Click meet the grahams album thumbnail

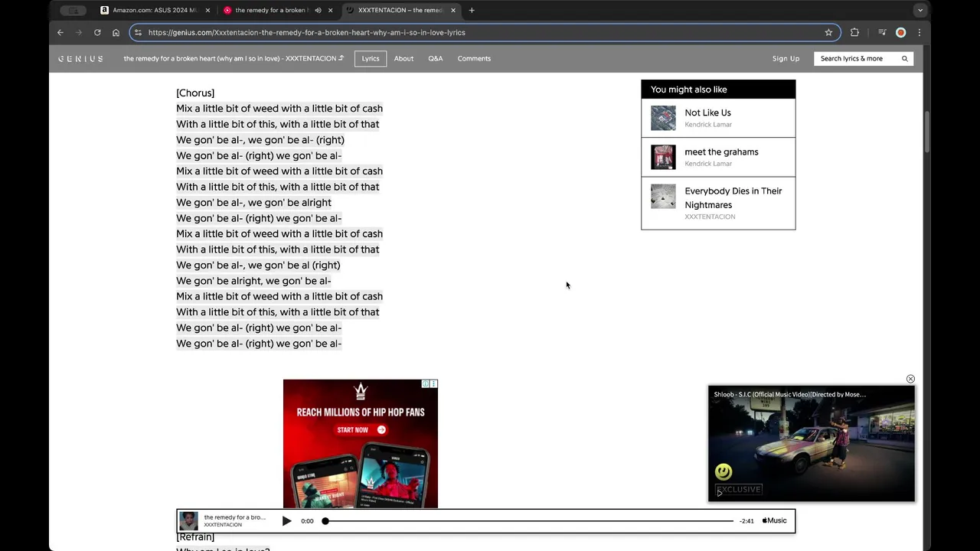[663, 157]
